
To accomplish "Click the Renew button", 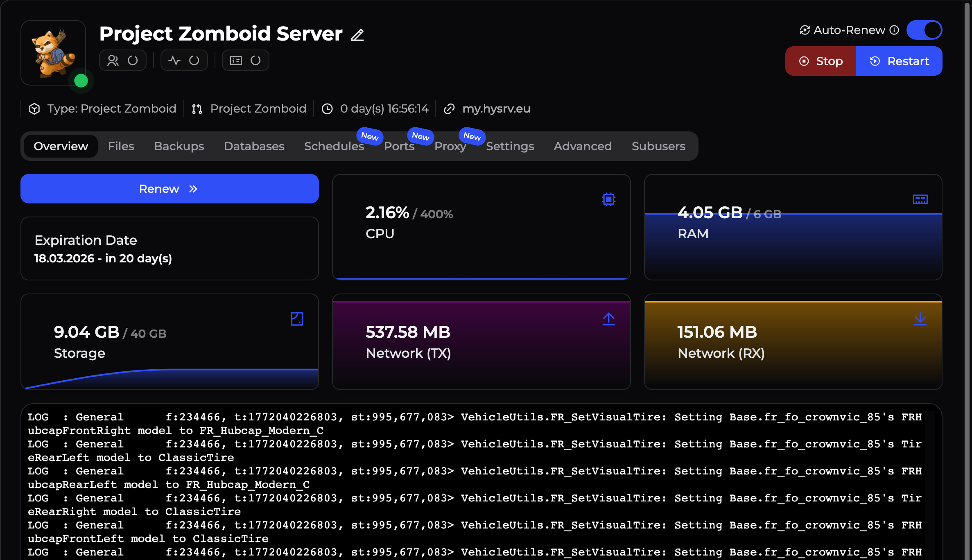I will click(169, 189).
